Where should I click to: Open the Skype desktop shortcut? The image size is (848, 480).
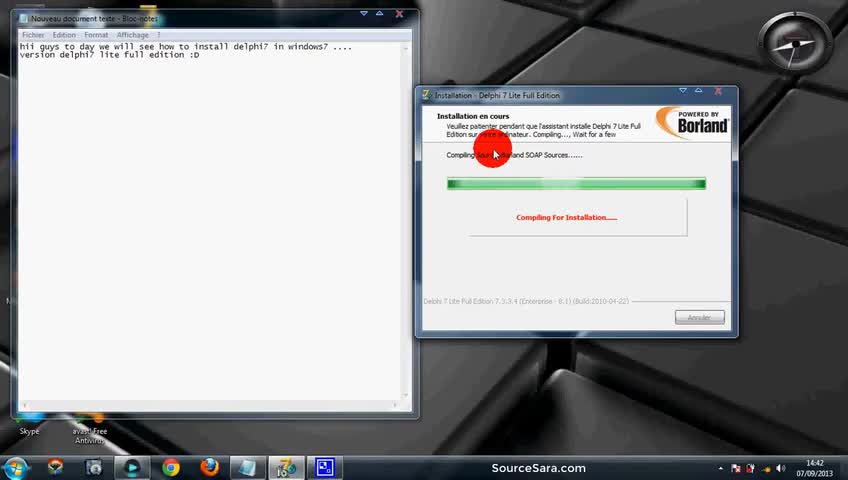point(29,425)
